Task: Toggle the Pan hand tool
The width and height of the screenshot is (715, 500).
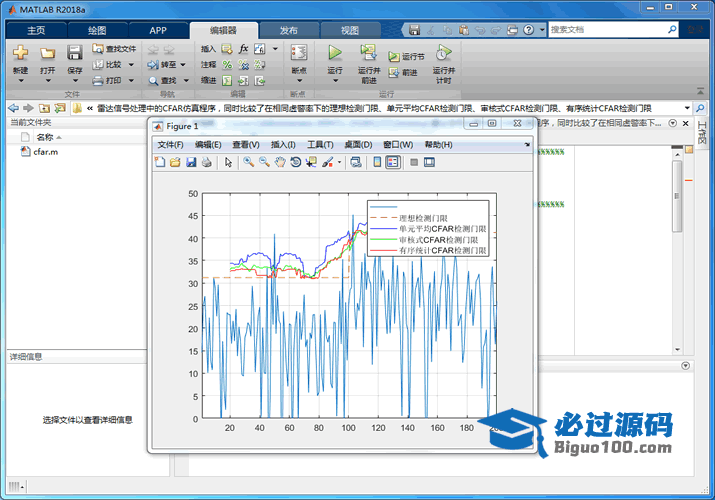Action: coord(280,162)
